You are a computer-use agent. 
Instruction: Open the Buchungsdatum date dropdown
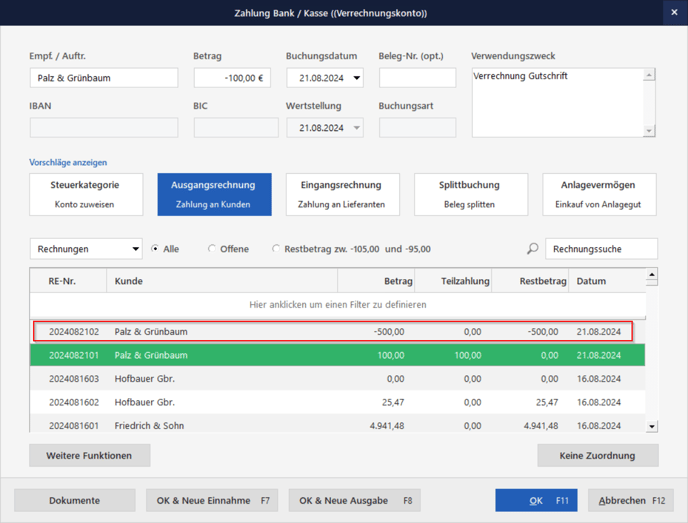(x=357, y=78)
